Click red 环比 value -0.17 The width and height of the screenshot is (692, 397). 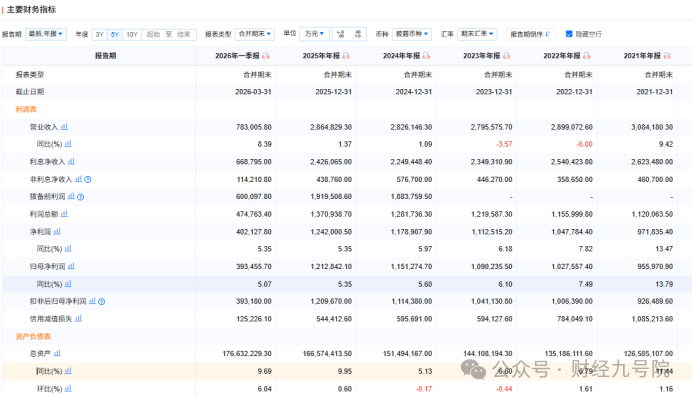424,389
